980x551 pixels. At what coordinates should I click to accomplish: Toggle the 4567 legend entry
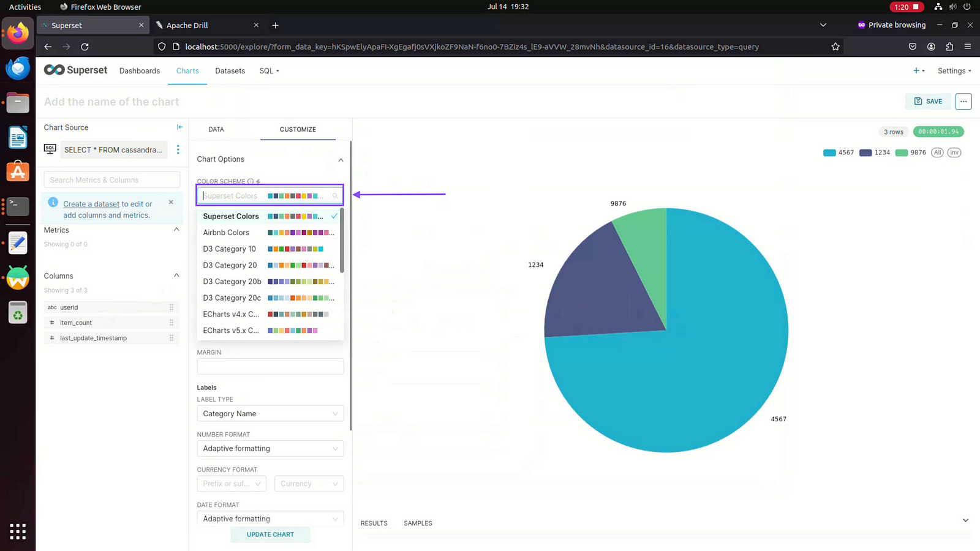point(839,152)
